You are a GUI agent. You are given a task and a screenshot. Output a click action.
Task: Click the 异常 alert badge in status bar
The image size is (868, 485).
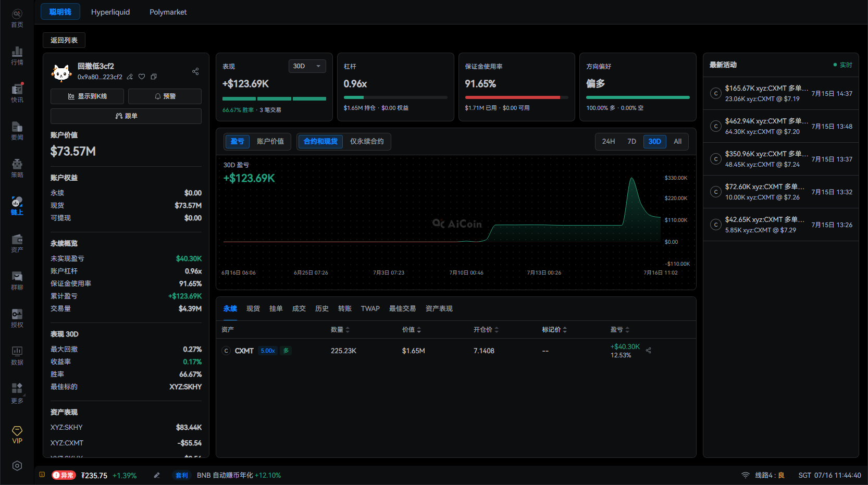[64, 475]
